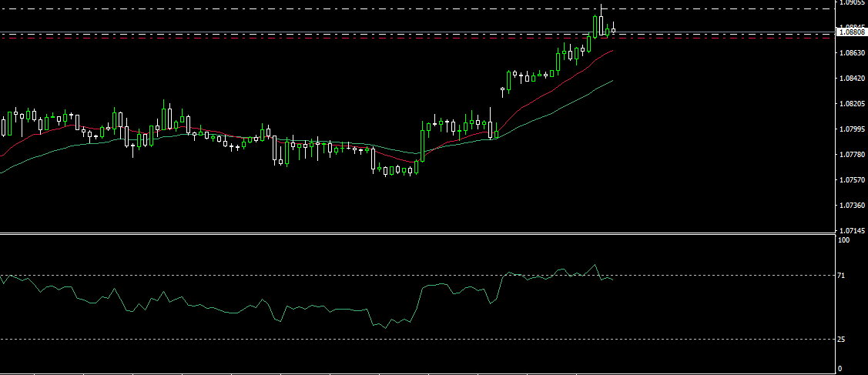The width and height of the screenshot is (868, 375).
Task: Click the RSI level label 25
Action: 842,340
